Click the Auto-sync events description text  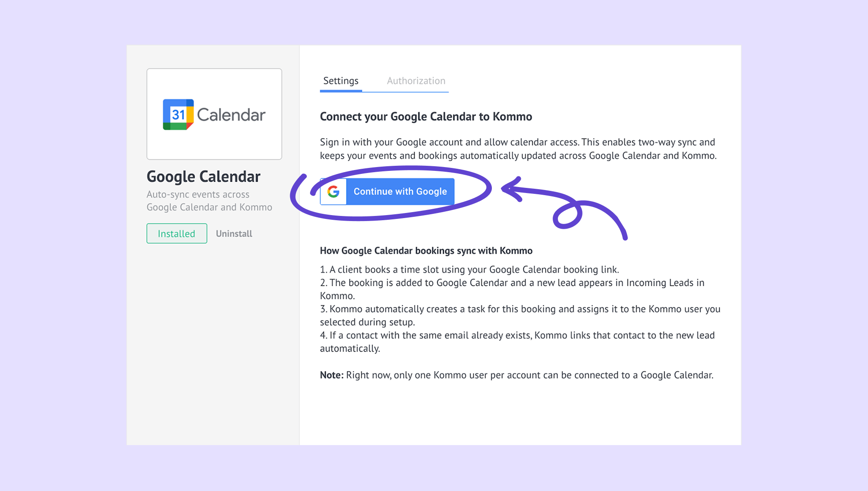point(209,201)
